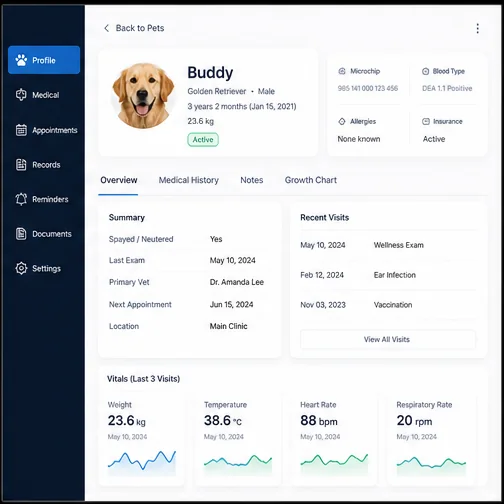Click Buddy's profile photo

click(x=143, y=96)
